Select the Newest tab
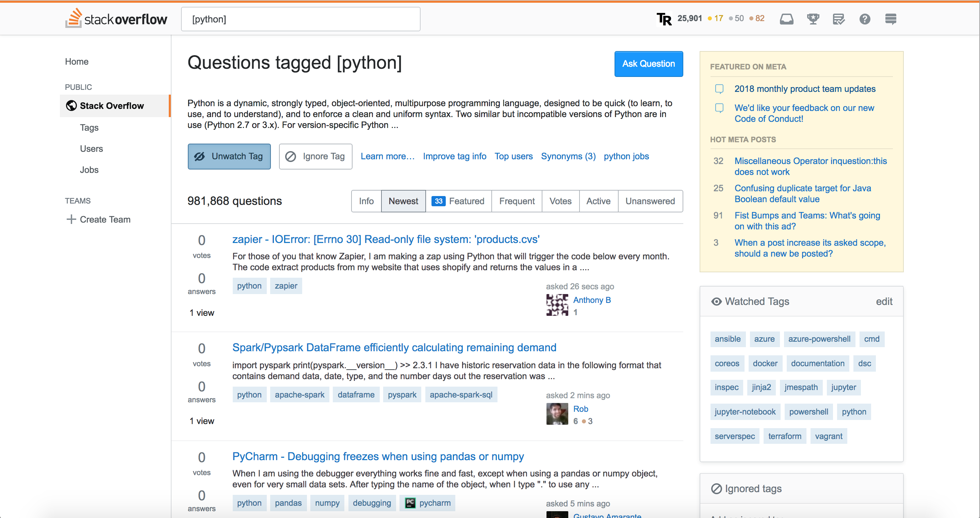Image resolution: width=980 pixels, height=518 pixels. click(403, 201)
